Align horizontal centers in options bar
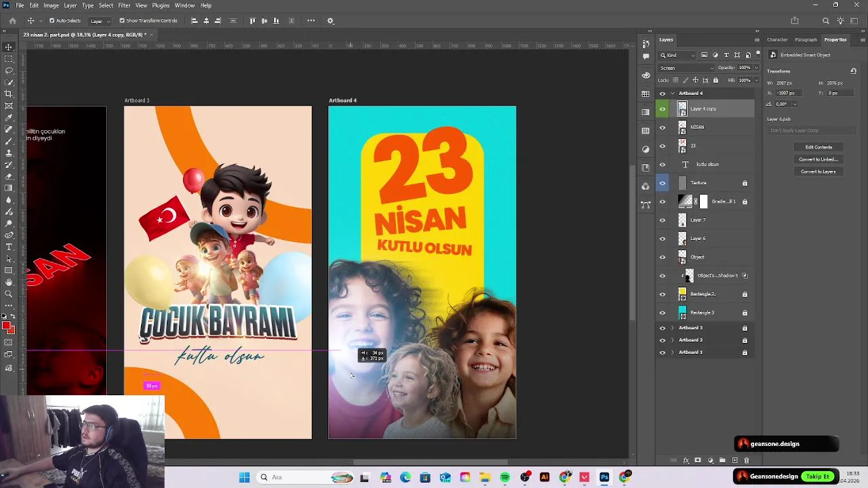Viewport: 868px width, 488px height. tap(206, 21)
